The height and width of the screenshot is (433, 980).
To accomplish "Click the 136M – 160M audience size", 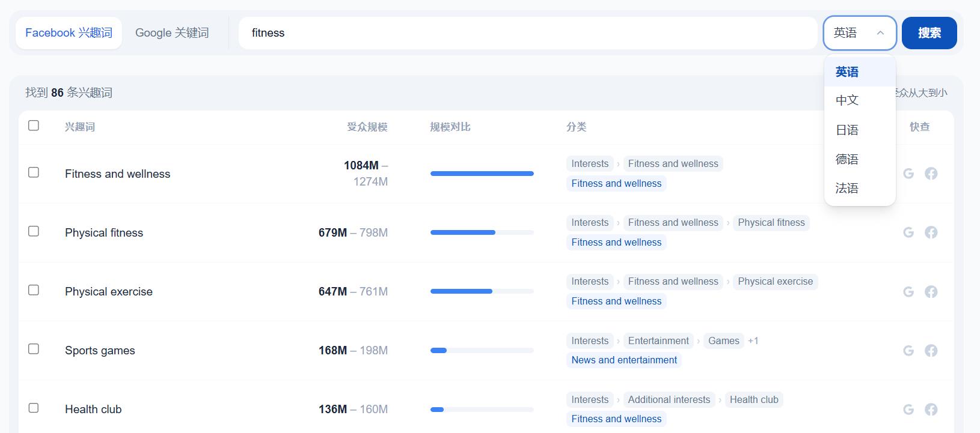I will (x=353, y=409).
